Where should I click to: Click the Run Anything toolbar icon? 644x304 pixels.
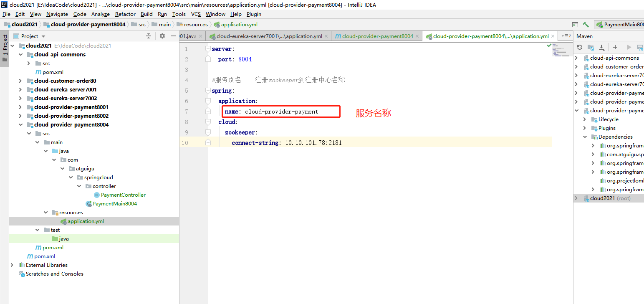(x=575, y=25)
